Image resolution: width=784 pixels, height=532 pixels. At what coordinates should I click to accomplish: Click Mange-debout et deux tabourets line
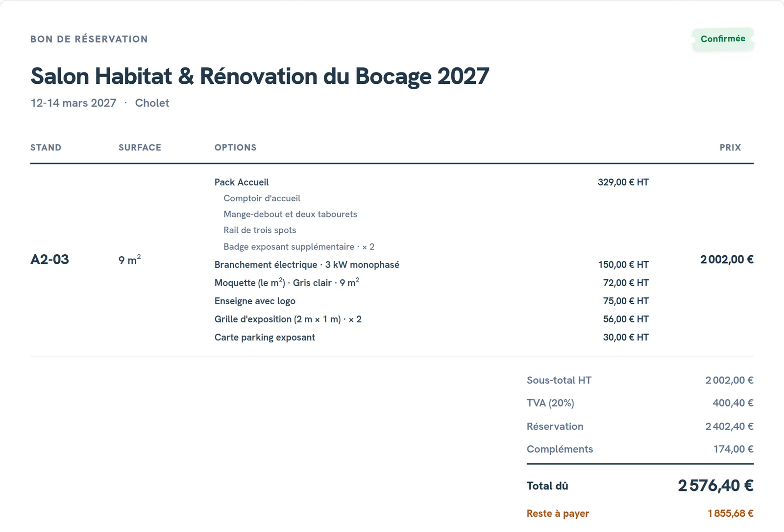(x=290, y=214)
